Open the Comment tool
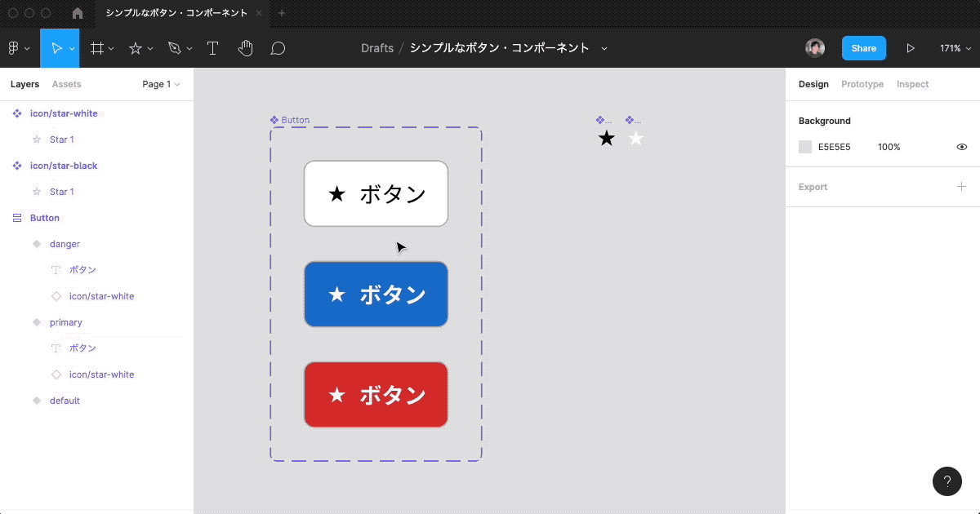The height and width of the screenshot is (514, 980). [x=278, y=47]
